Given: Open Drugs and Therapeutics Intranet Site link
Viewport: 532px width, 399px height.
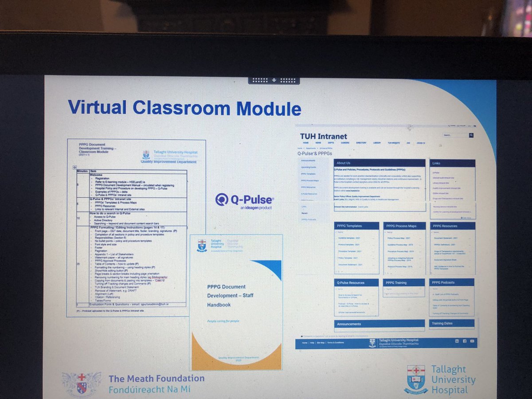Looking at the screenshot, I should click(448, 199).
